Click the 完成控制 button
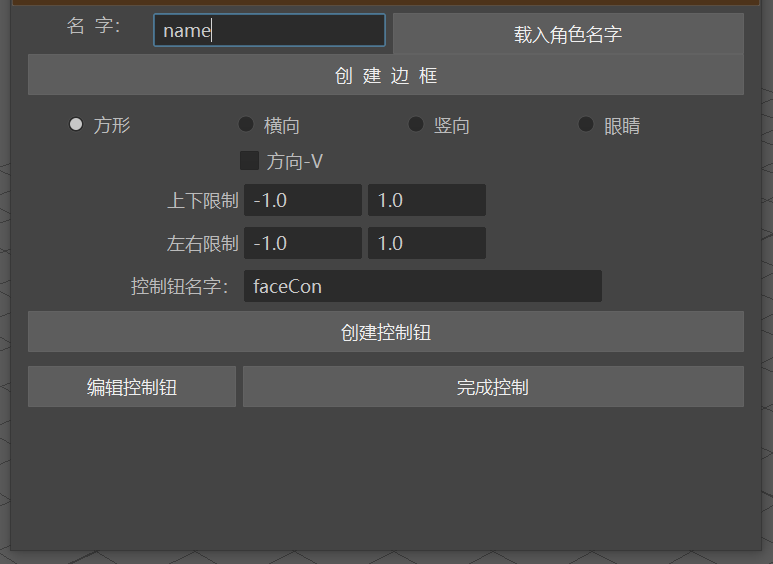 coord(493,387)
